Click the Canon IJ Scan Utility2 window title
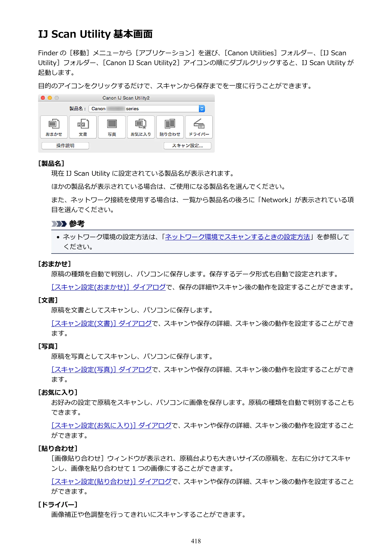 (x=126, y=98)
